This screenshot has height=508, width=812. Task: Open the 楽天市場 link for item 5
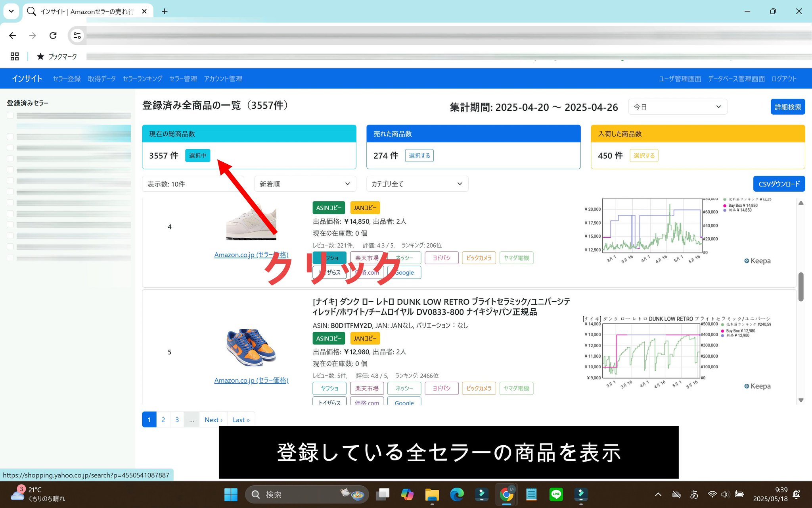coord(367,388)
